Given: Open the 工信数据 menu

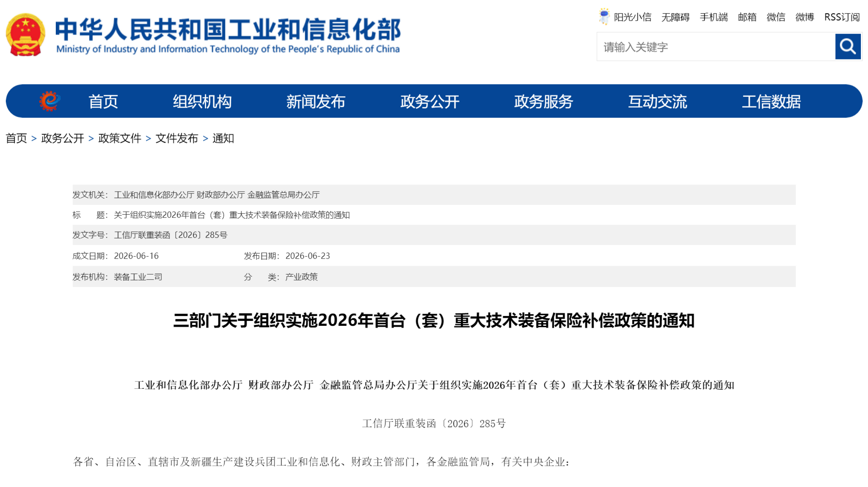Looking at the screenshot, I should 772,101.
